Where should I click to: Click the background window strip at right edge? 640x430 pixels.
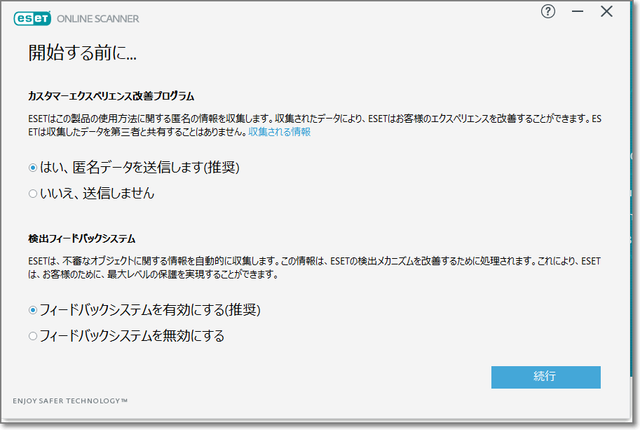click(634, 200)
